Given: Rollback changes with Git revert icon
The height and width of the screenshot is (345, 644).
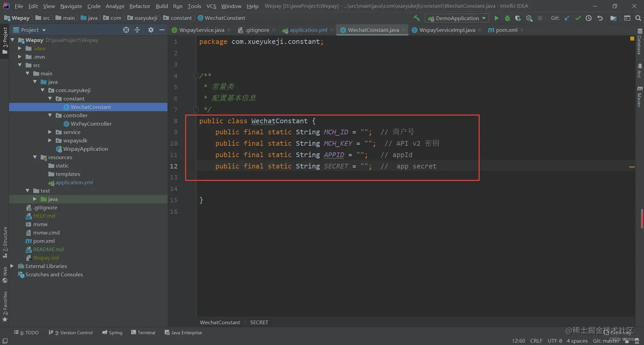Looking at the screenshot, I should tap(600, 18).
